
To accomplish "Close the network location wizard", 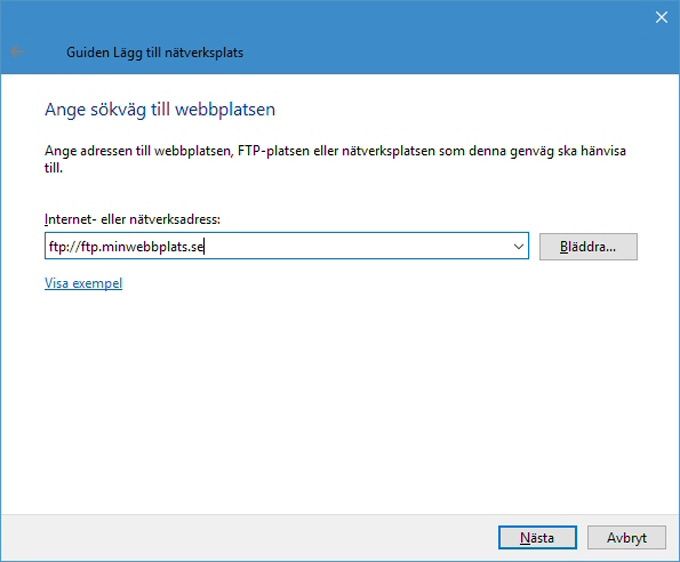I will coord(661,17).
